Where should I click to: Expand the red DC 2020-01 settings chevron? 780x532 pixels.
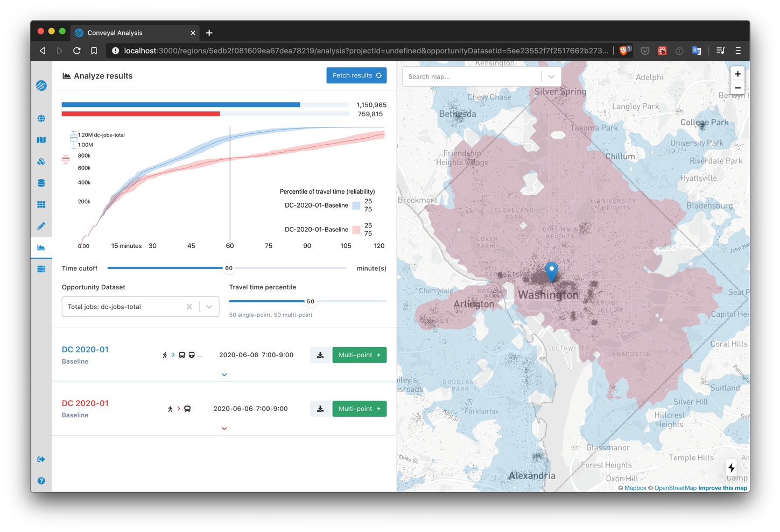click(x=224, y=429)
